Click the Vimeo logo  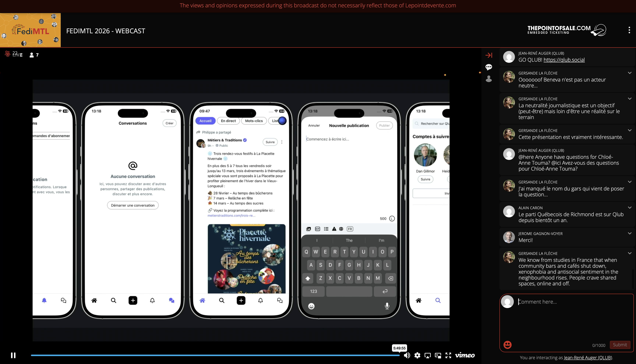[465, 355]
